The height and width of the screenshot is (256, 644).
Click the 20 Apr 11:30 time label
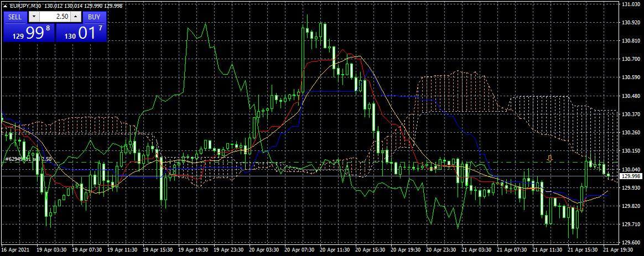click(335, 250)
